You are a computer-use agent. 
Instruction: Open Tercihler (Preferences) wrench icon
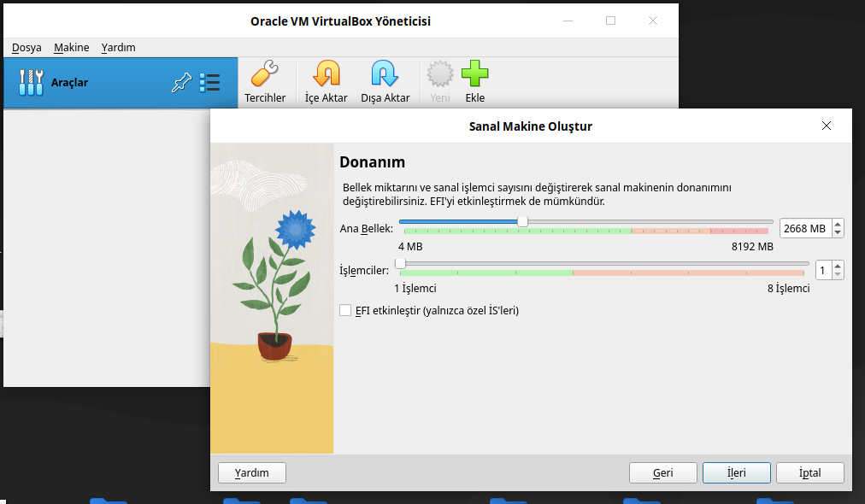tap(265, 75)
